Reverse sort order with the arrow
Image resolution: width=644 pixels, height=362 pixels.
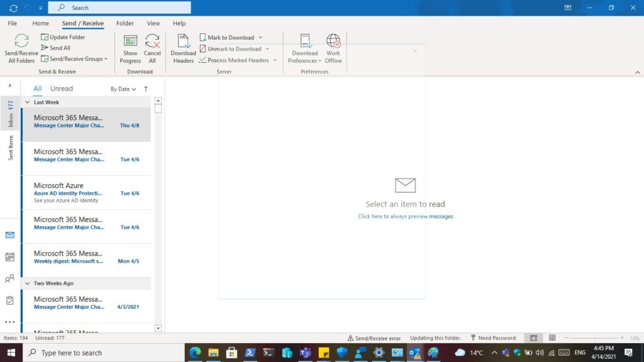(x=146, y=89)
